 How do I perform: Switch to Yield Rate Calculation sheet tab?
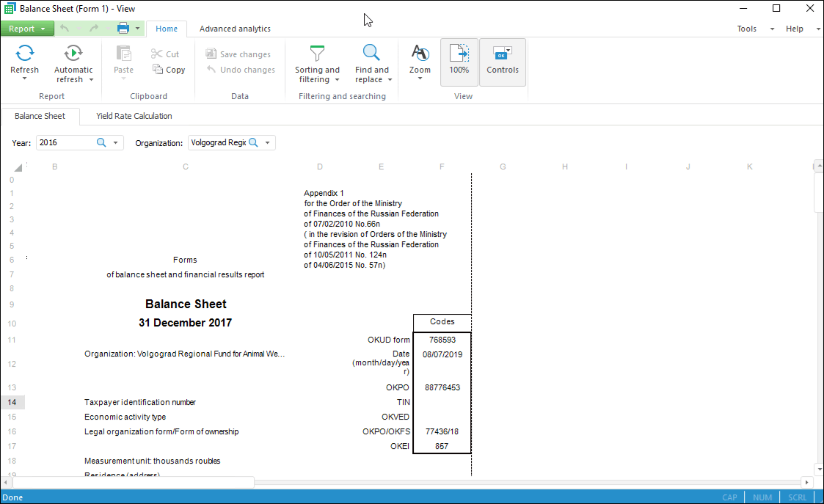point(134,116)
